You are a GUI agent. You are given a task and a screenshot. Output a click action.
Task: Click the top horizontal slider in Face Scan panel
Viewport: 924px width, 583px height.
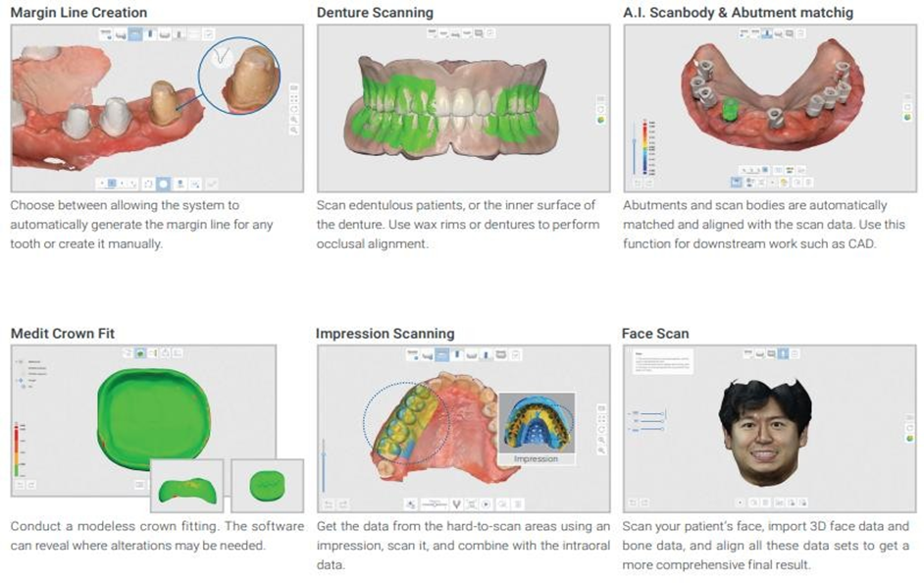pos(652,413)
